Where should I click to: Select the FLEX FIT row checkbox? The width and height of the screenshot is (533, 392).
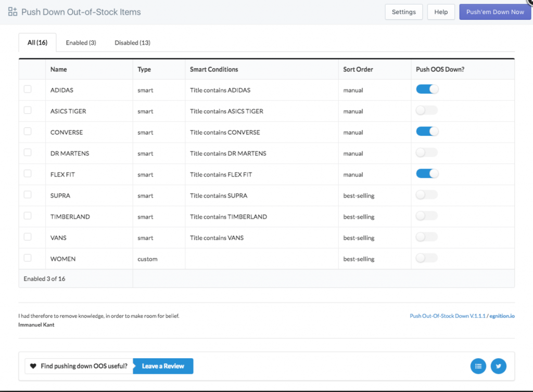(x=28, y=174)
